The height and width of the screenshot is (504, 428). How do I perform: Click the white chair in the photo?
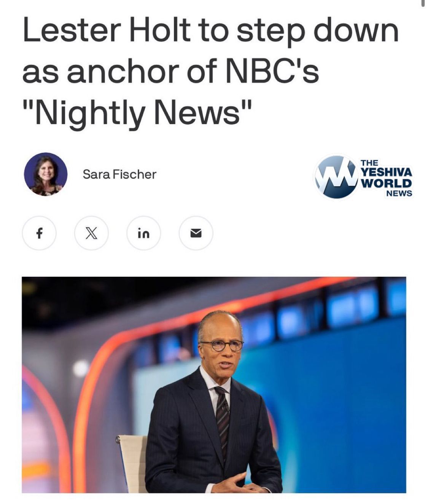tap(132, 463)
